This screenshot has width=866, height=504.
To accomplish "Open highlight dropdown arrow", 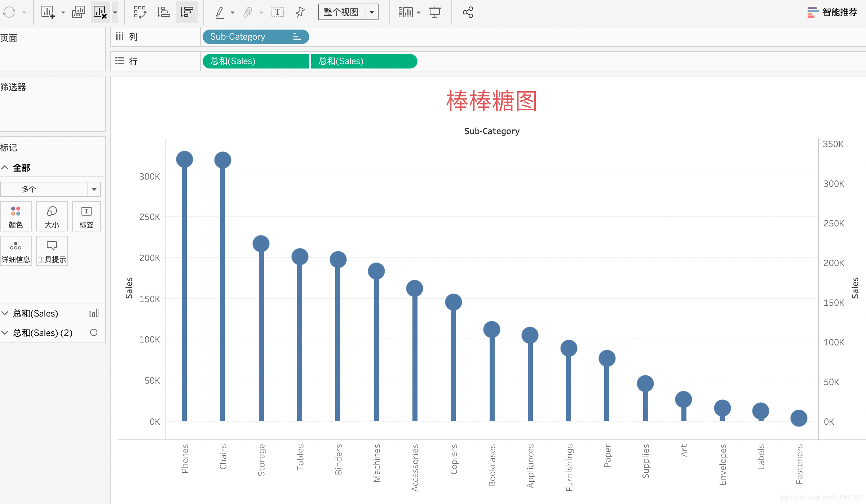I will tap(233, 13).
